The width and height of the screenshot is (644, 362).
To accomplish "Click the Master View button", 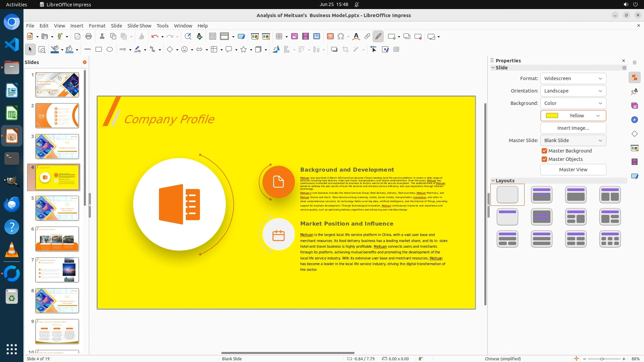I will tap(573, 170).
